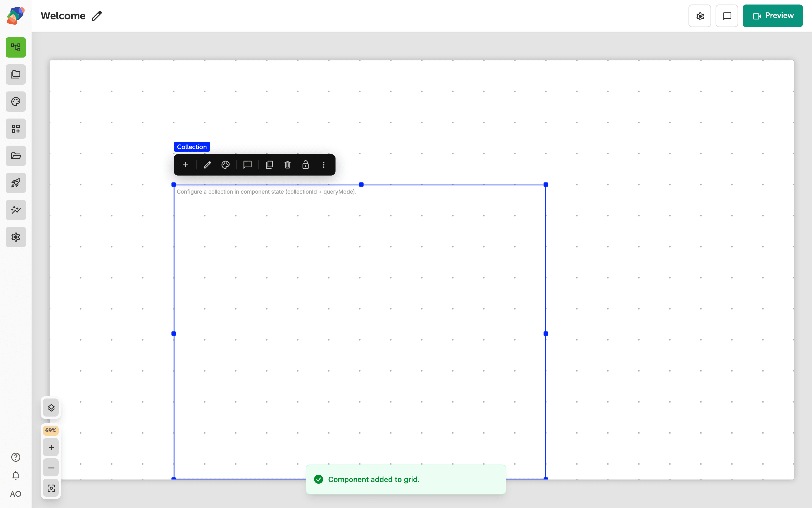Open the theme palette sidebar icon
Image resolution: width=812 pixels, height=508 pixels.
(16, 102)
